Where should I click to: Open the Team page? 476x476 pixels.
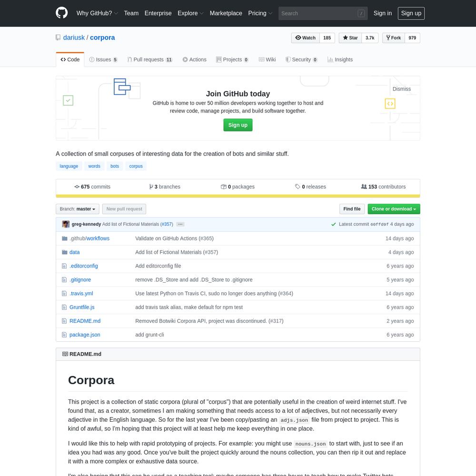(x=131, y=13)
